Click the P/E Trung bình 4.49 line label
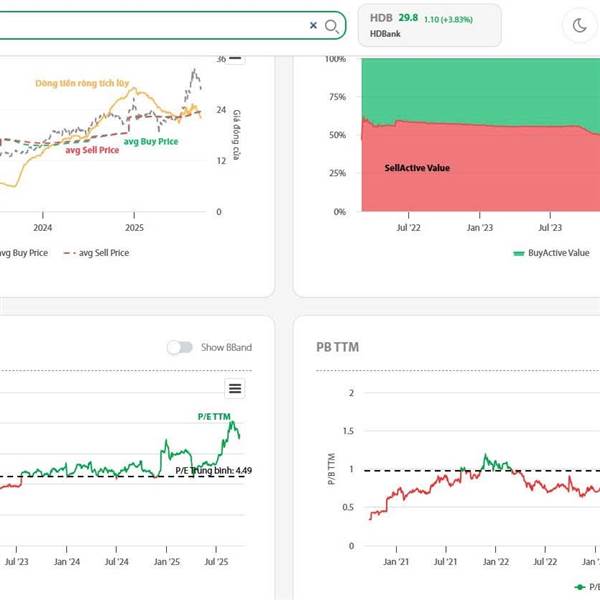The image size is (600, 600). (214, 471)
